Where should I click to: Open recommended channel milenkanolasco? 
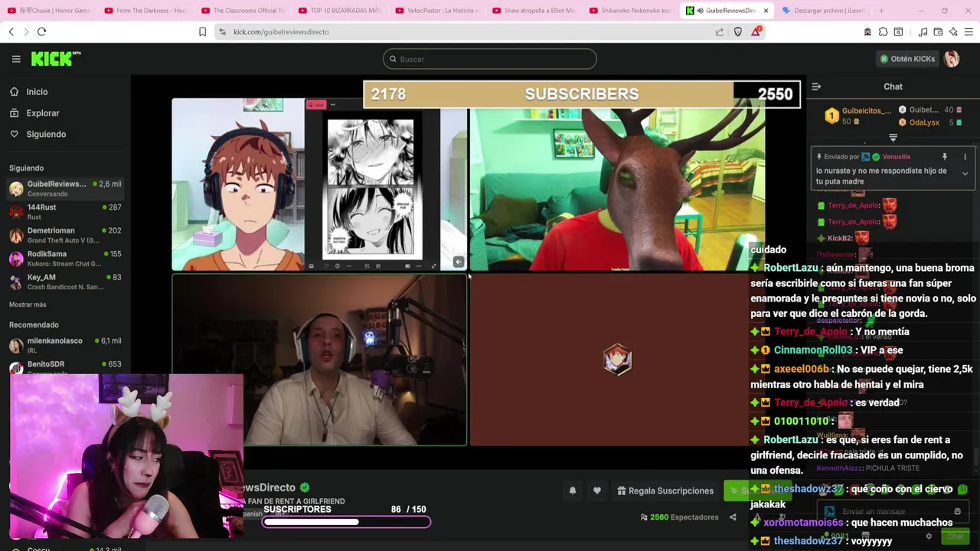65,345
